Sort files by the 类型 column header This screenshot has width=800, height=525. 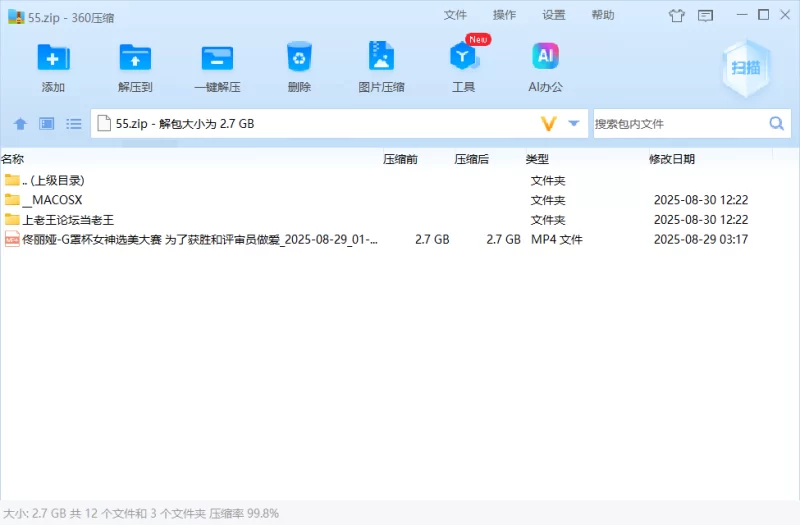point(537,159)
